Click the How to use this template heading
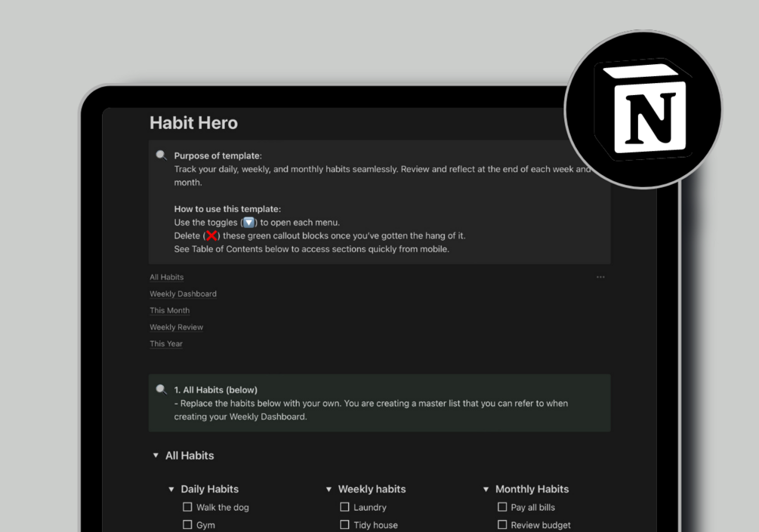This screenshot has width=759, height=532. pyautogui.click(x=227, y=209)
